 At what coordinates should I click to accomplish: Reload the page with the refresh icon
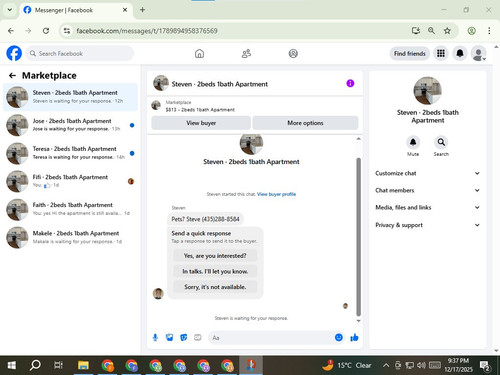coord(46,31)
